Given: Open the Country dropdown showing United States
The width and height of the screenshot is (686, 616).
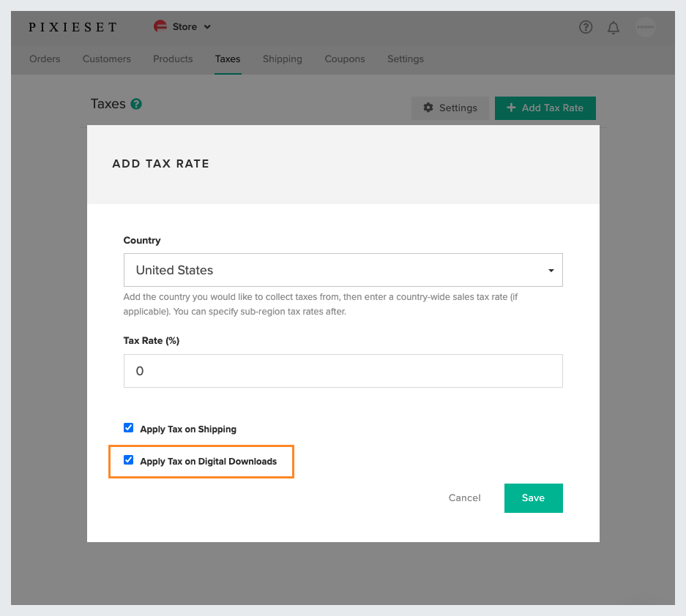Looking at the screenshot, I should coord(343,270).
